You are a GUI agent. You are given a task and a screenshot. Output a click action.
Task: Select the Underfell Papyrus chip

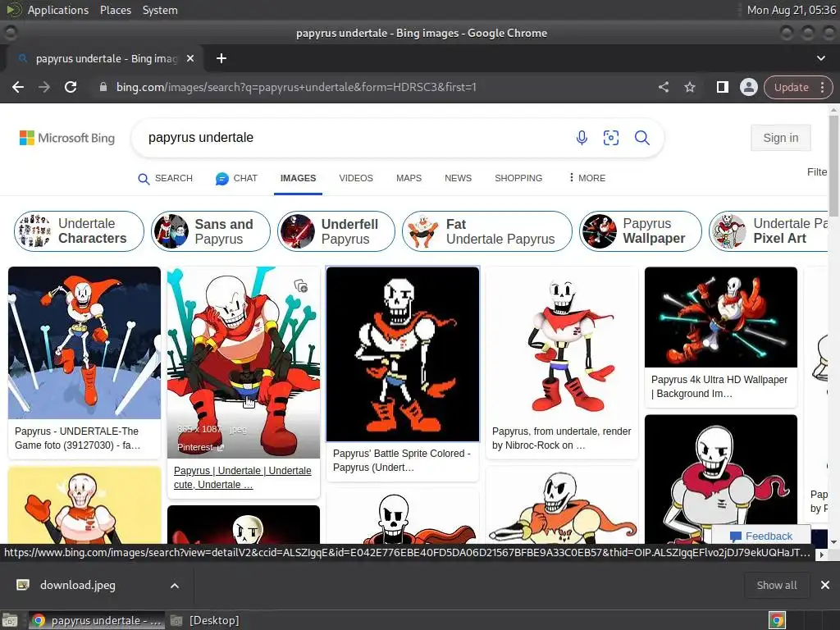[336, 231]
